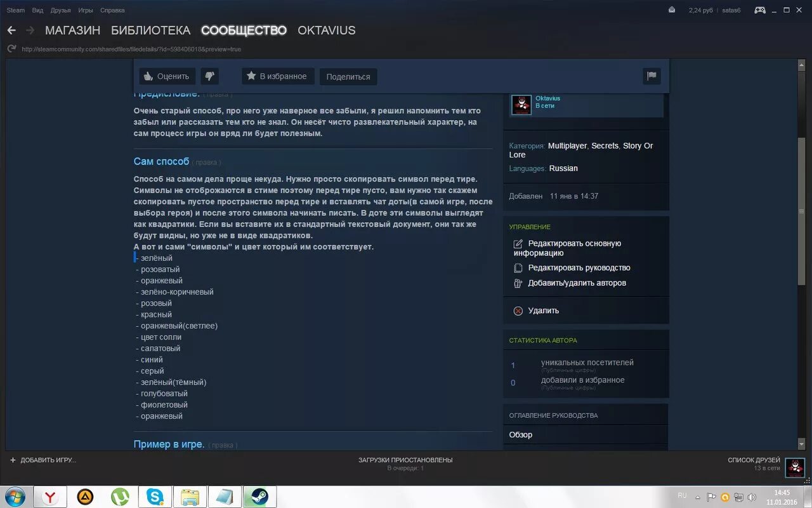Open the OKTAVIUS profile tab
Viewport: 812px width, 508px height.
pyautogui.click(x=327, y=30)
